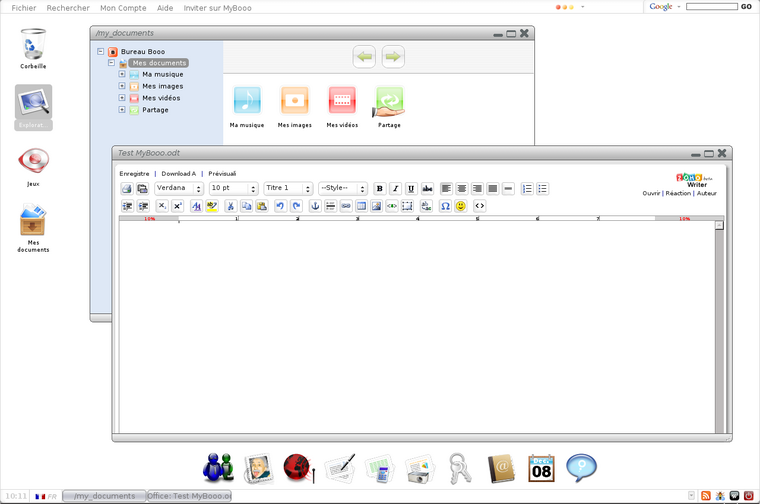
Task: Expand the Mes vidéos tree node
Action: [122, 98]
